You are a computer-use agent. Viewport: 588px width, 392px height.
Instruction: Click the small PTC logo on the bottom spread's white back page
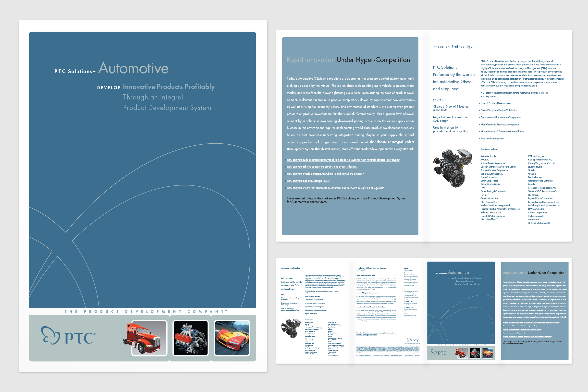414,340
